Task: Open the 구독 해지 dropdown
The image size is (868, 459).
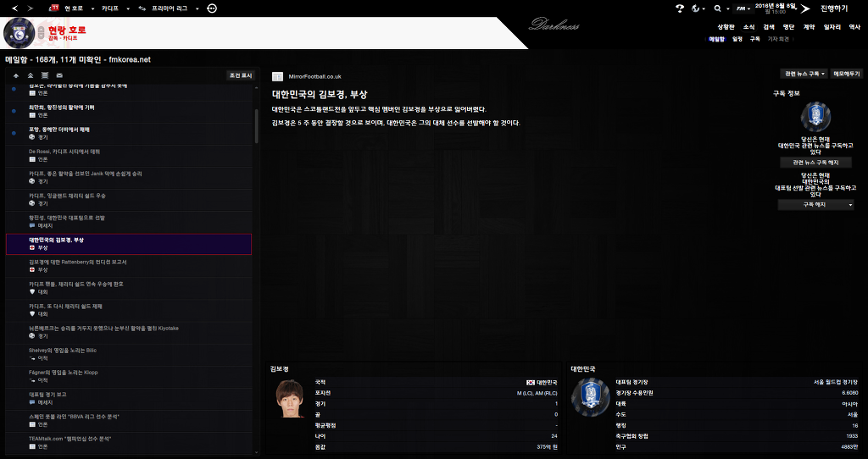Action: click(x=816, y=205)
